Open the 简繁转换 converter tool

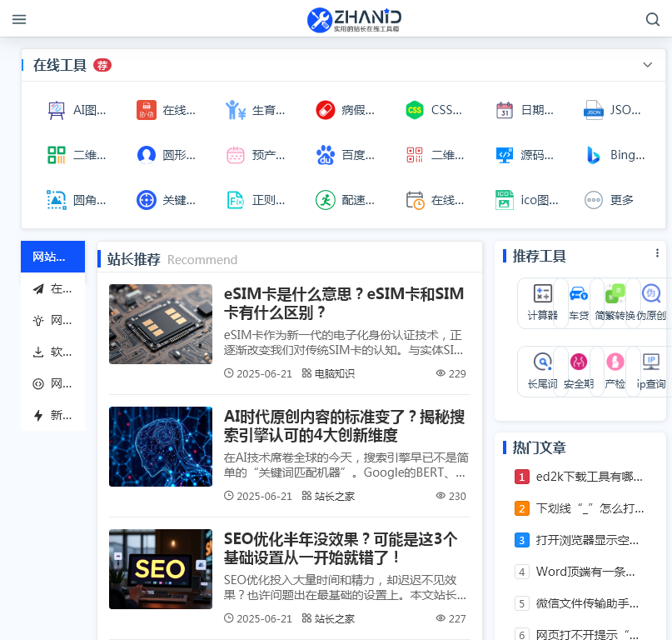[x=615, y=301]
